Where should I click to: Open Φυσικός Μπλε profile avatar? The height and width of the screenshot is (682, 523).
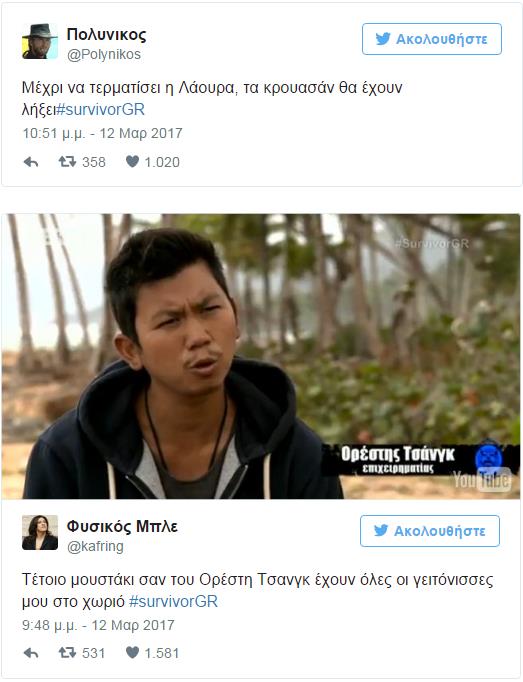[40, 532]
